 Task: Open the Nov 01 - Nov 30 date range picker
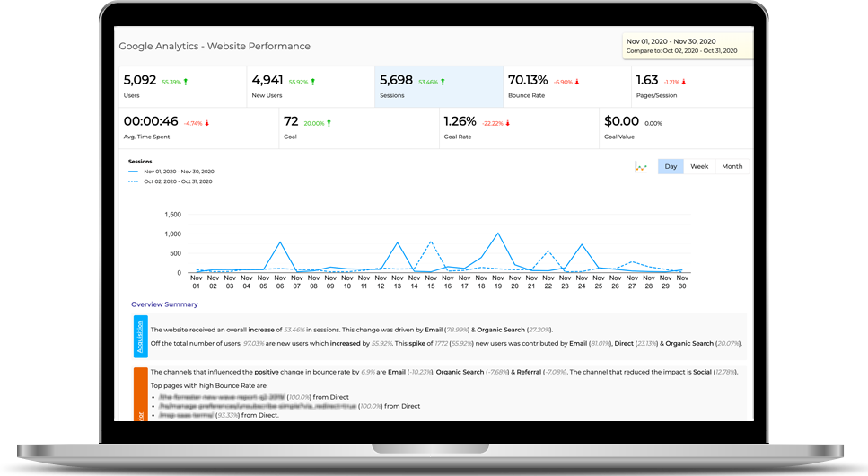pyautogui.click(x=688, y=46)
